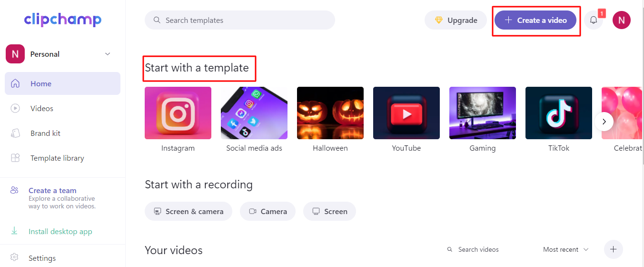Click the Search templates field
644x267 pixels.
(240, 20)
